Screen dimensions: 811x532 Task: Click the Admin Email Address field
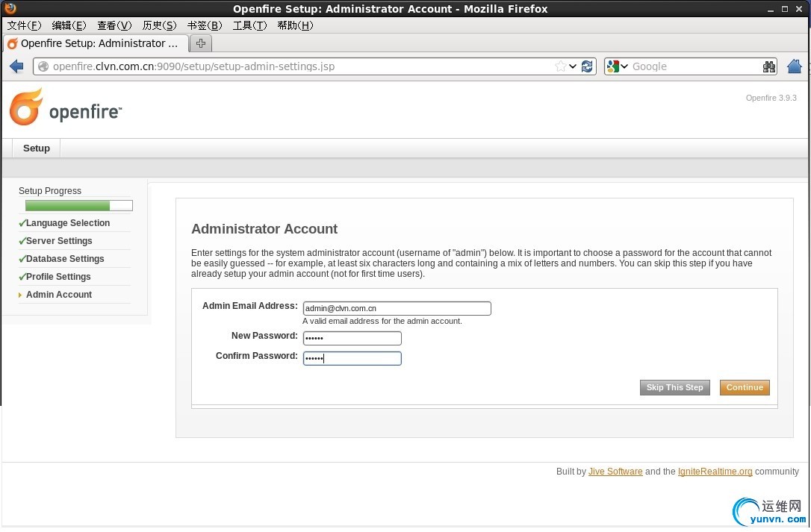[x=397, y=309]
